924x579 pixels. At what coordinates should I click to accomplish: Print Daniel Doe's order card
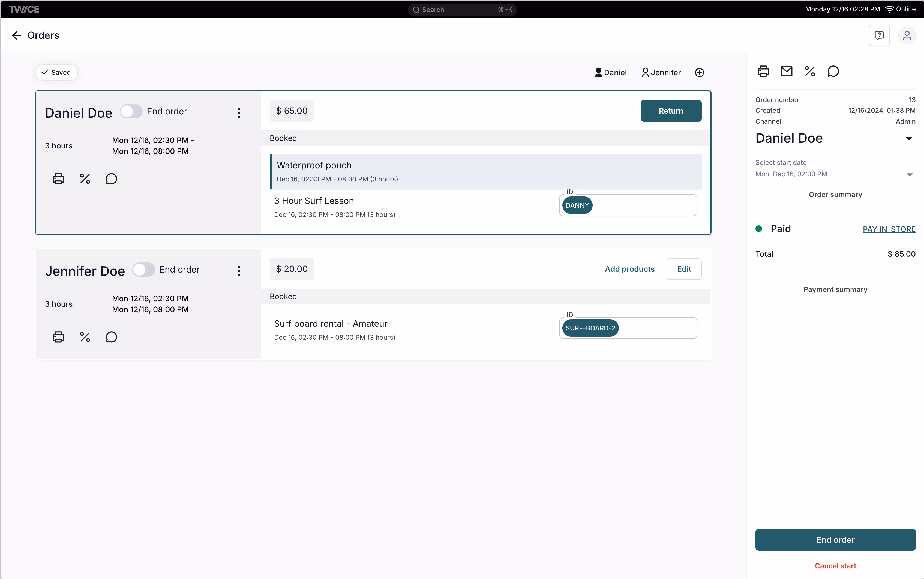tap(58, 179)
